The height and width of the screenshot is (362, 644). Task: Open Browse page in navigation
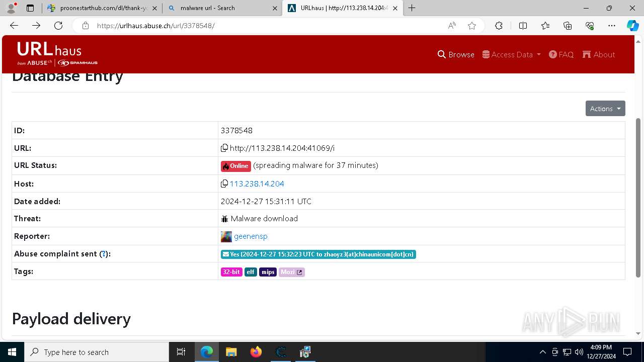tap(456, 54)
